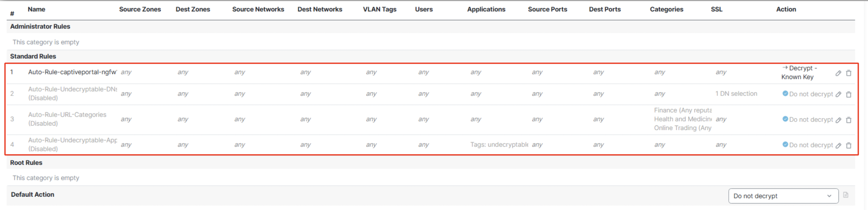Edit rule Auto-Rule-URL-Categories with pencil icon
This screenshot has width=868, height=210.
coord(838,120)
